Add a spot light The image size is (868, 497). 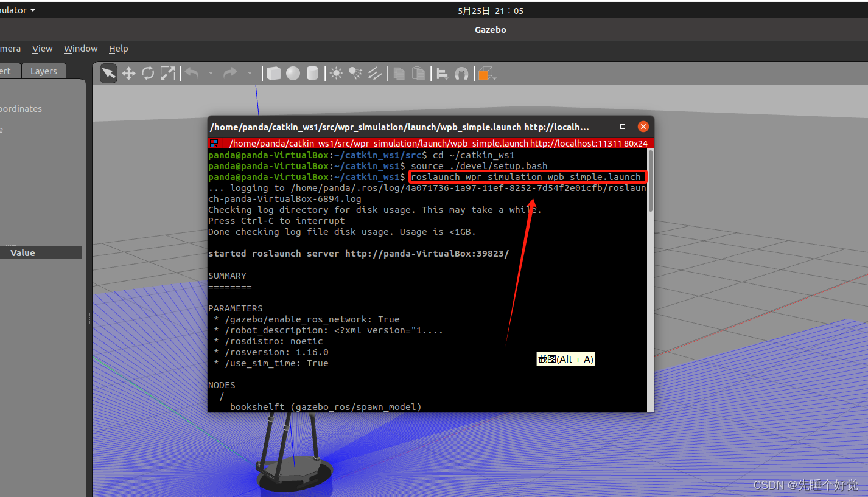point(355,74)
